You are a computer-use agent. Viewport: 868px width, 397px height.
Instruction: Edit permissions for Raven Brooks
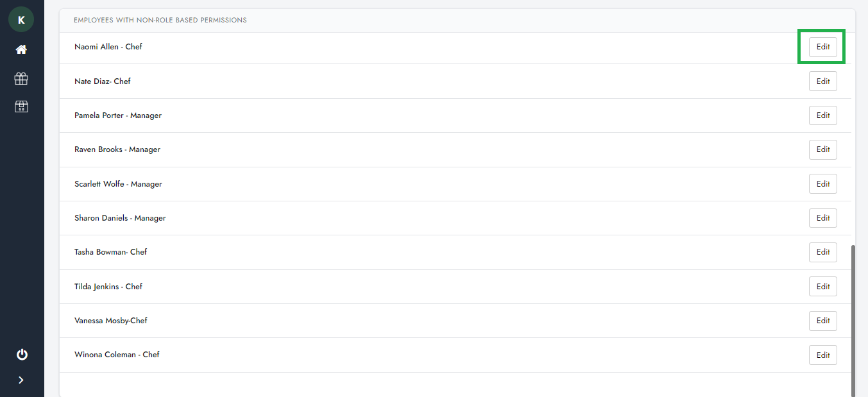822,149
